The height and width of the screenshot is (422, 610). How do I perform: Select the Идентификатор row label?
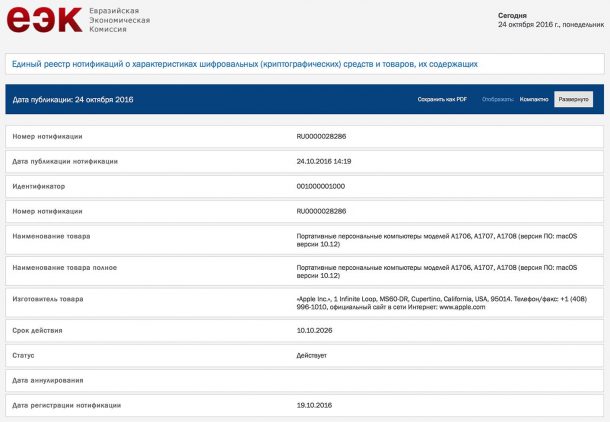click(39, 186)
